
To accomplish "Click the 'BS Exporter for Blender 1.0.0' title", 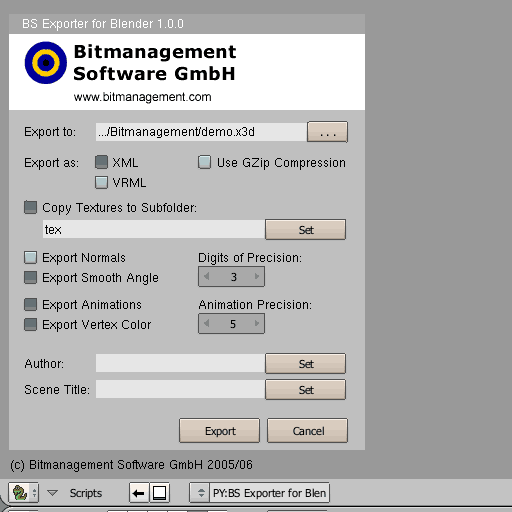I will click(103, 24).
